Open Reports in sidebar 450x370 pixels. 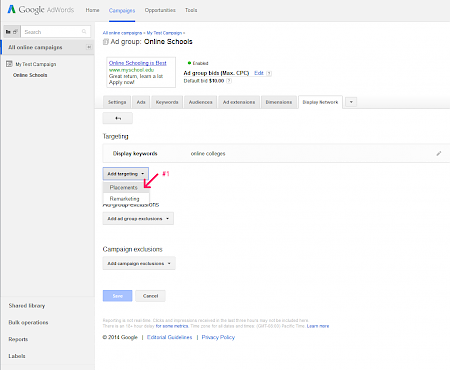coord(18,339)
